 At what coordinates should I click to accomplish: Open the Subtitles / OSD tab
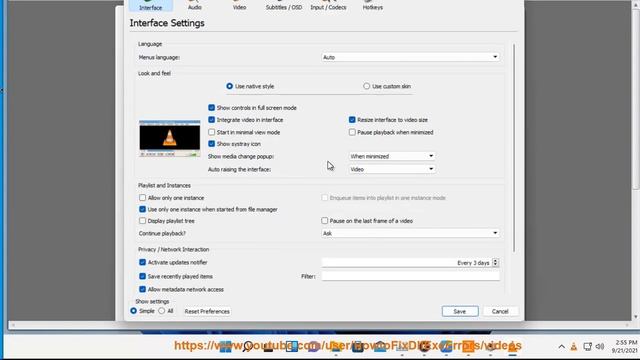[284, 5]
